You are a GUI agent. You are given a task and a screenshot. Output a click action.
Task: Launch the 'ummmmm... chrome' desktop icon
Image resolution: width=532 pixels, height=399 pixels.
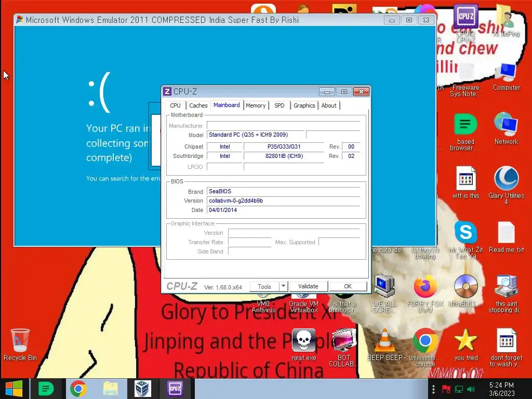pos(425,348)
